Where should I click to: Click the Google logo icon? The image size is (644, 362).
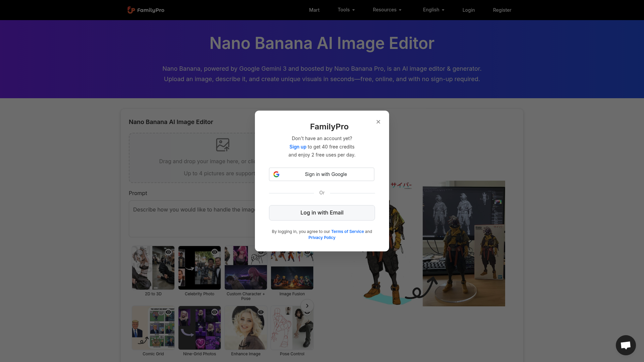point(276,174)
